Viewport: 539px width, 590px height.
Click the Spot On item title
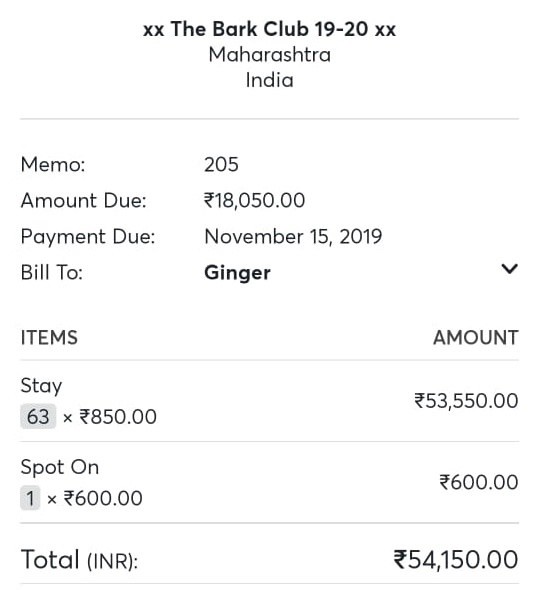point(60,467)
